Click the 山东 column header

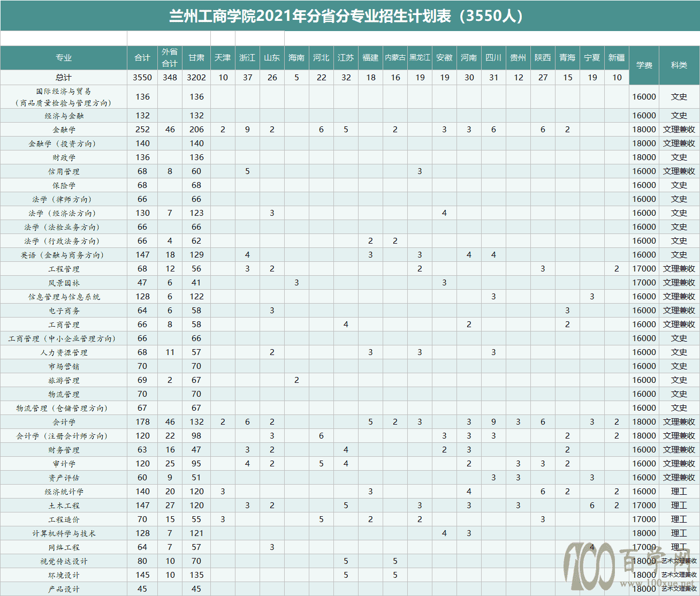[272, 58]
